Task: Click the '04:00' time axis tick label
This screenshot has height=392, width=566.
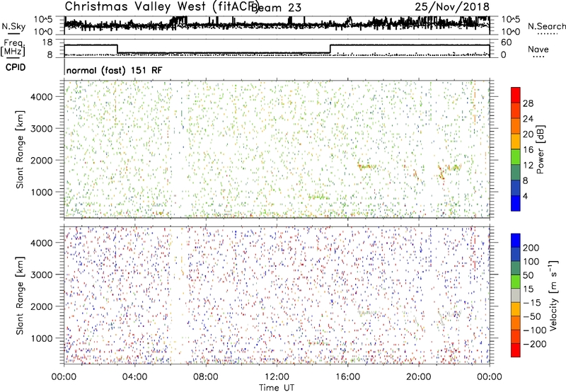Action: coord(134,377)
